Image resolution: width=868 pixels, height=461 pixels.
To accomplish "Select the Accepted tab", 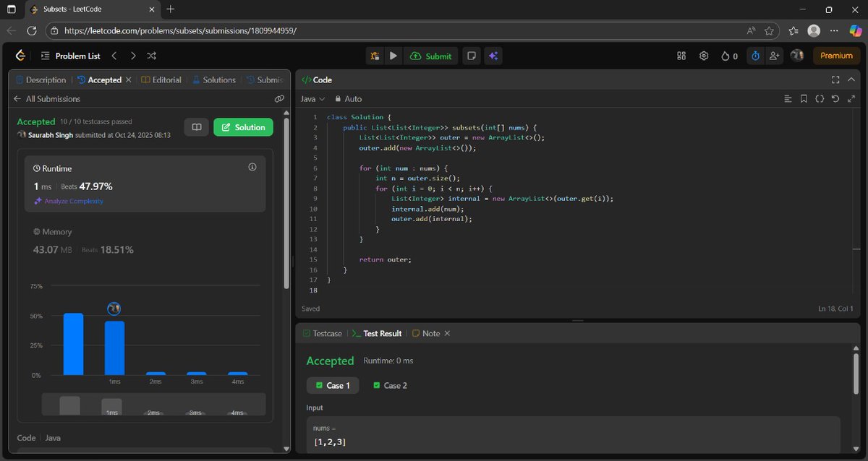I will pyautogui.click(x=100, y=80).
